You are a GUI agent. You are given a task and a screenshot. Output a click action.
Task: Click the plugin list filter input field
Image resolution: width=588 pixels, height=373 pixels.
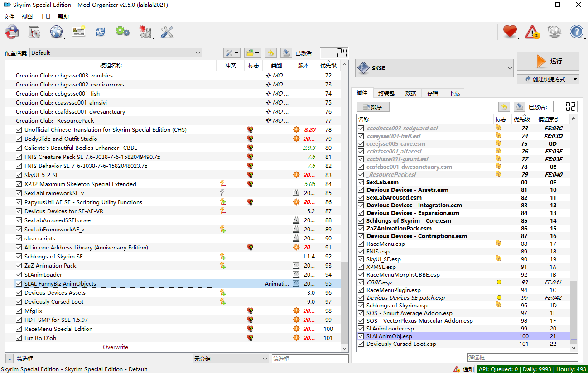coord(522,358)
